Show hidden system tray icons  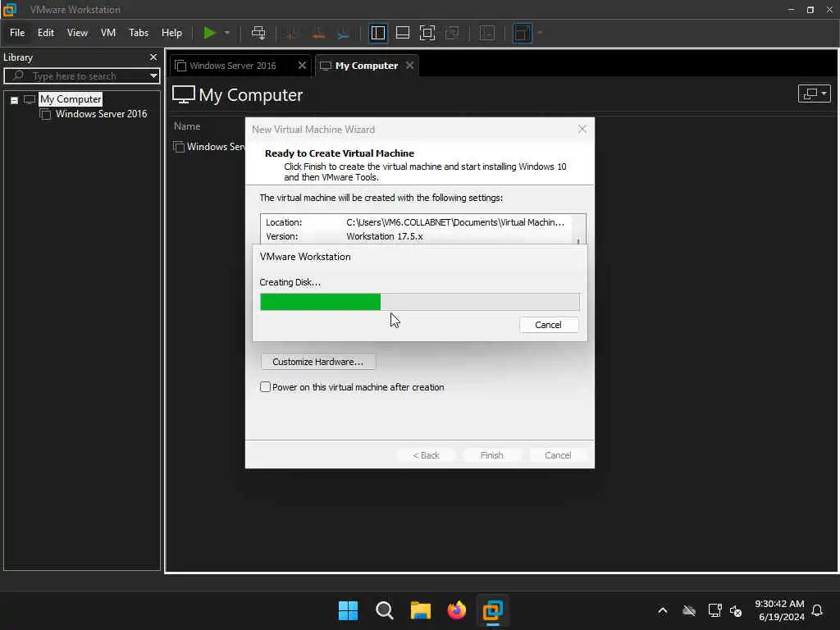click(663, 610)
